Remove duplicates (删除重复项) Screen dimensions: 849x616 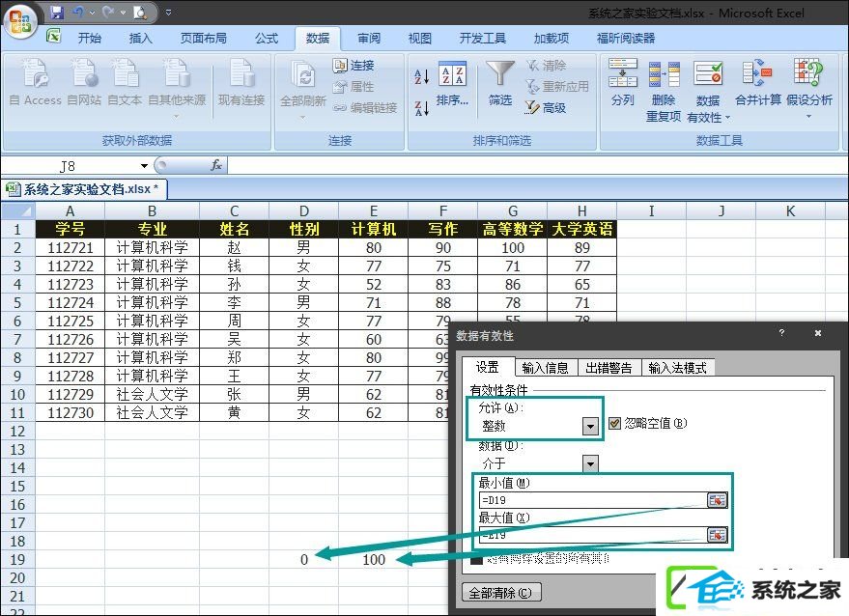coord(664,91)
